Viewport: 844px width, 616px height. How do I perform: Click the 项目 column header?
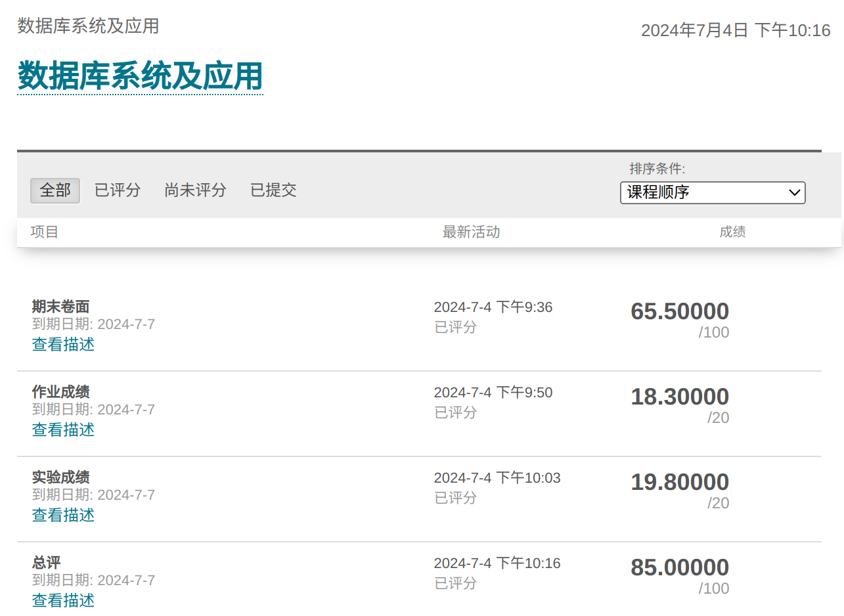point(45,232)
